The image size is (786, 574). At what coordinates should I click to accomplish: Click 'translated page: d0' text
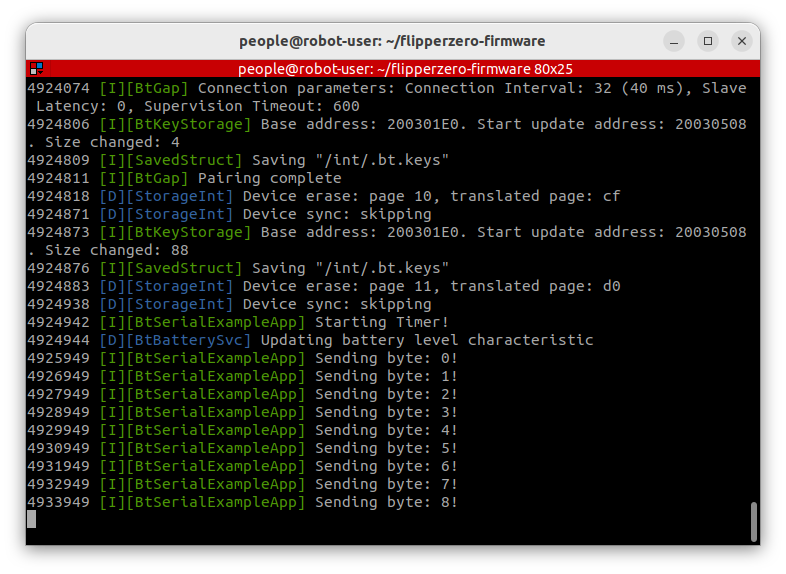(535, 286)
